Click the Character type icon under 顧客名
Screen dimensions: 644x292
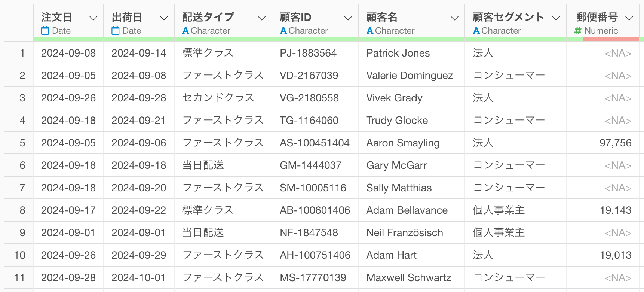(370, 31)
